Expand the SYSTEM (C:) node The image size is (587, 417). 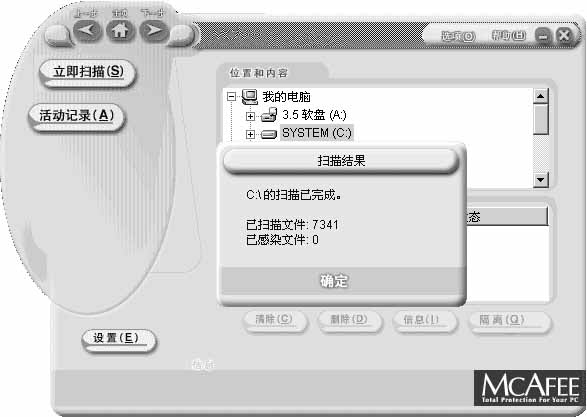(x=250, y=134)
